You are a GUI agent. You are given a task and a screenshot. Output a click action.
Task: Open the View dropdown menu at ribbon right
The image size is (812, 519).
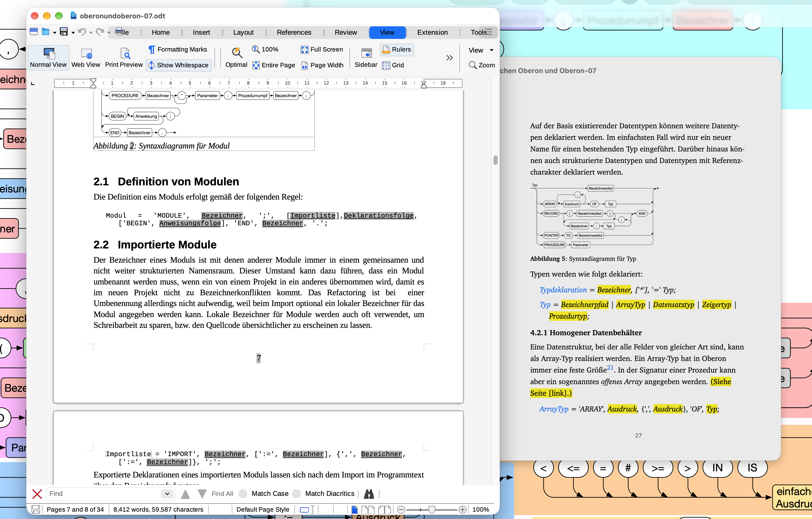pyautogui.click(x=481, y=50)
